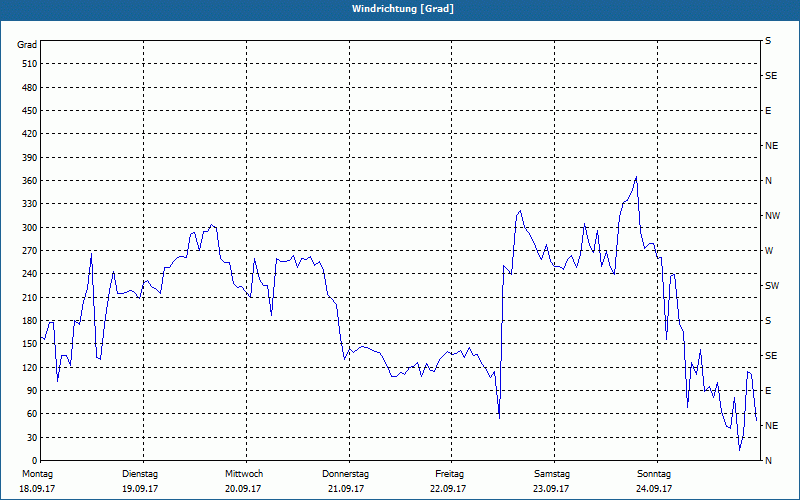Select the date 22.09.17

click(x=448, y=489)
